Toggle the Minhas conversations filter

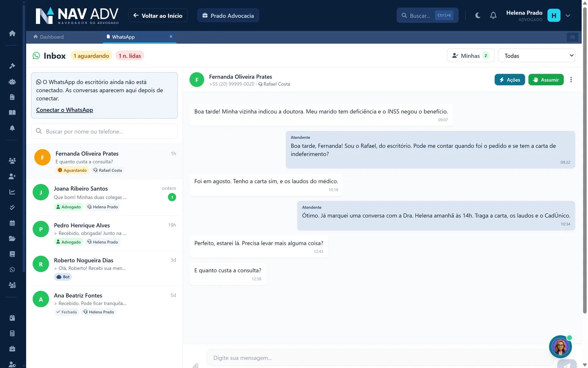(x=471, y=56)
